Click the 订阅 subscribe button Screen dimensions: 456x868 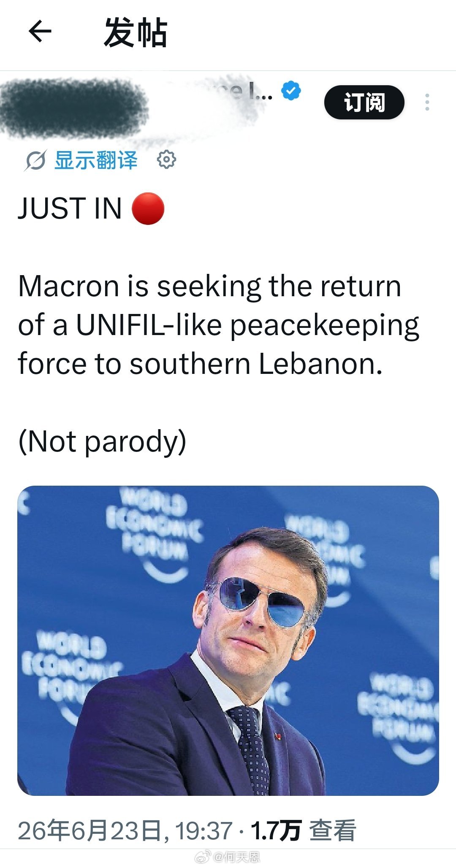tap(364, 102)
